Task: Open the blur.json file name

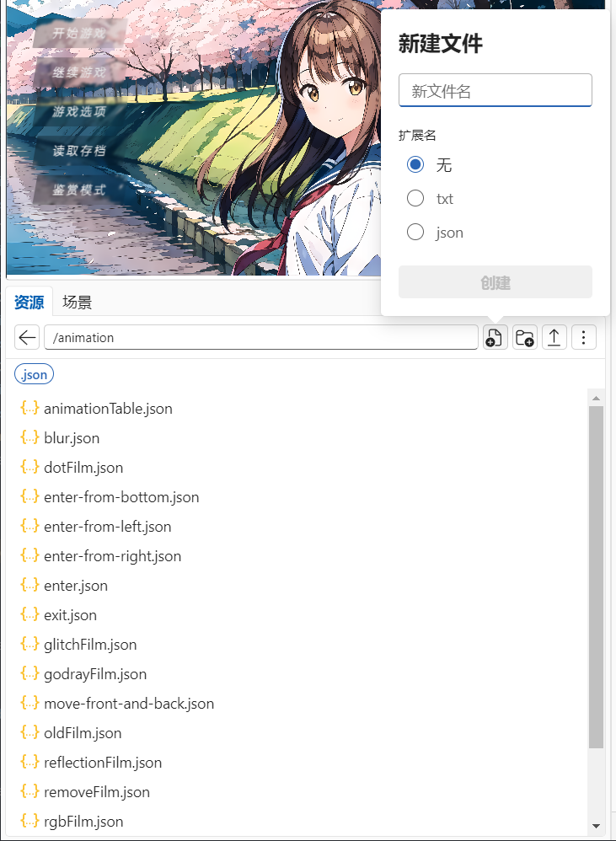Action: click(72, 438)
